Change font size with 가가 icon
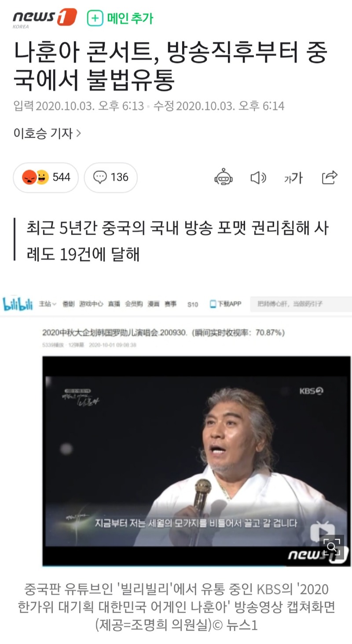Image resolution: width=352 pixels, height=644 pixels. point(293,178)
